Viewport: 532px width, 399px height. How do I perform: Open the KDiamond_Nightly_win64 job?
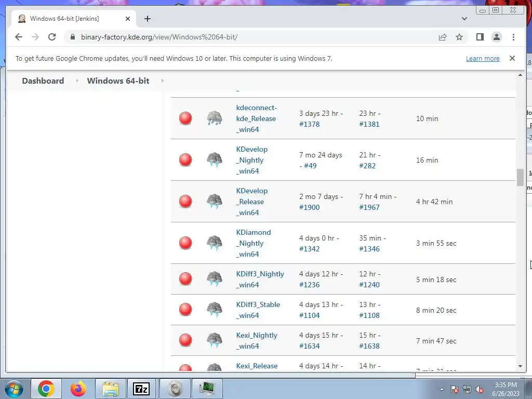point(254,243)
